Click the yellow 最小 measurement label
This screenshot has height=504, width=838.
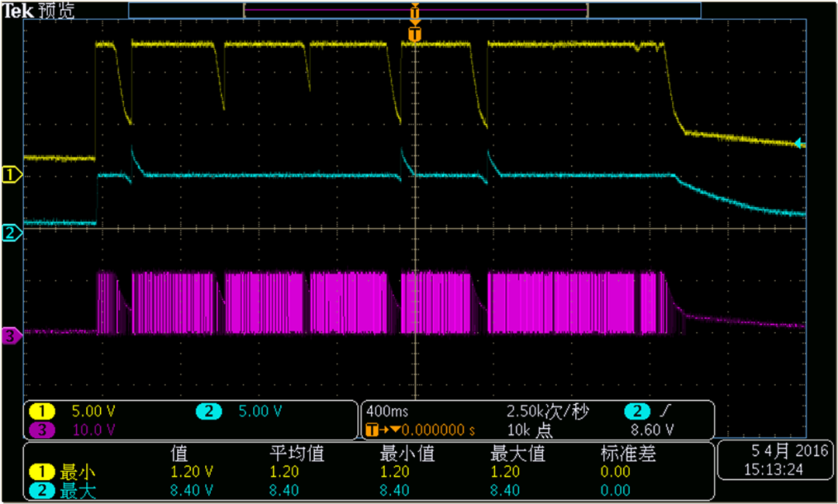[79, 472]
